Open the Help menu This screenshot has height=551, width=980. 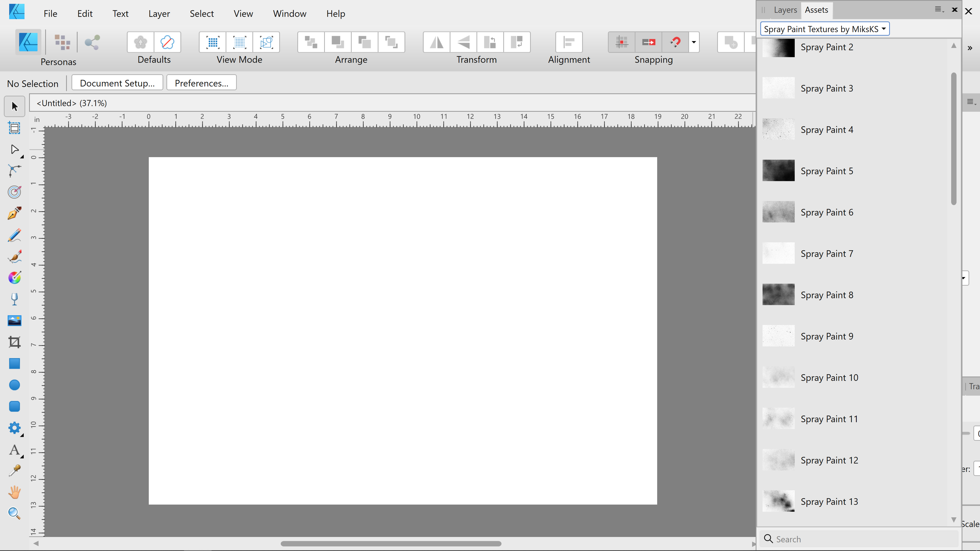tap(336, 14)
